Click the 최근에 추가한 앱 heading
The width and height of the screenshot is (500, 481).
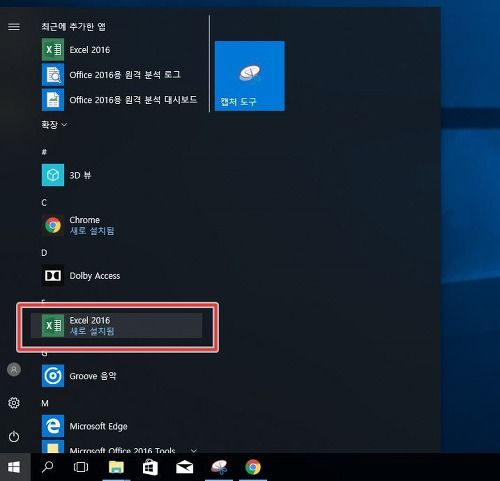pyautogui.click(x=74, y=27)
